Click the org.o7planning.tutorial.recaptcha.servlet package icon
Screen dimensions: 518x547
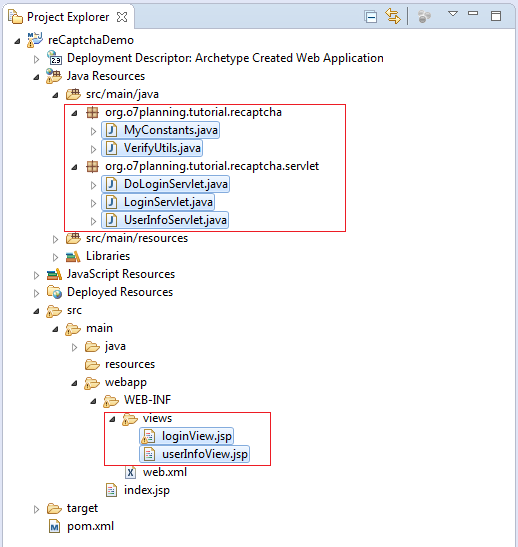92,166
